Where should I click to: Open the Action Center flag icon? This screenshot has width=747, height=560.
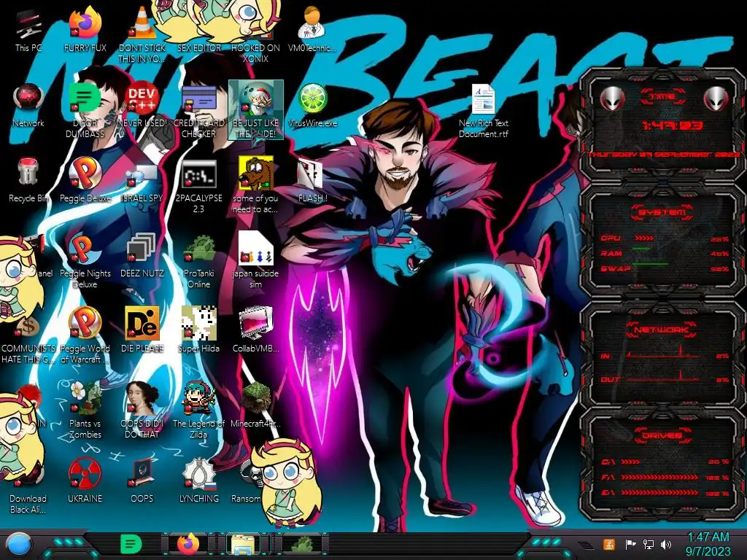click(630, 544)
